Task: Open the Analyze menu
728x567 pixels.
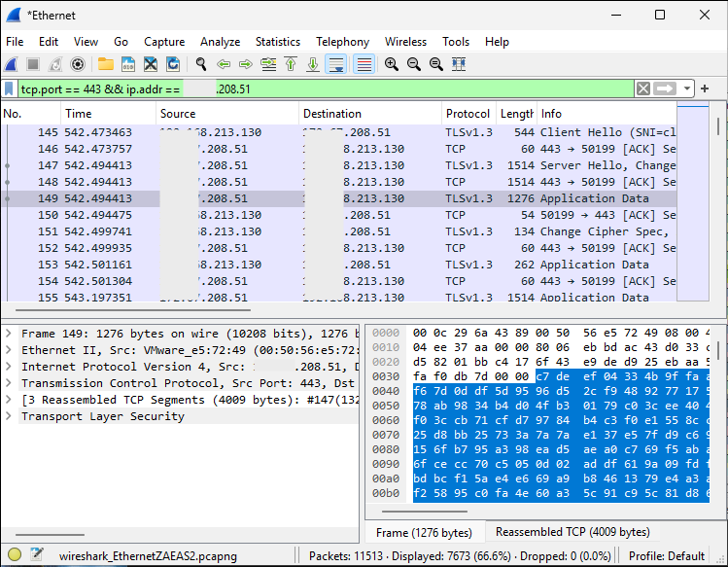Action: click(x=220, y=42)
